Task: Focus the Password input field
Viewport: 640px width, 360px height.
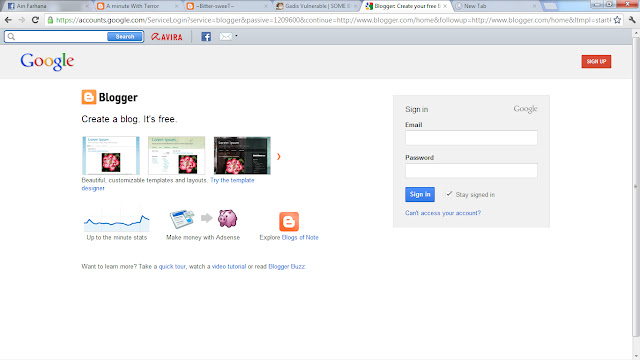Action: [471, 171]
